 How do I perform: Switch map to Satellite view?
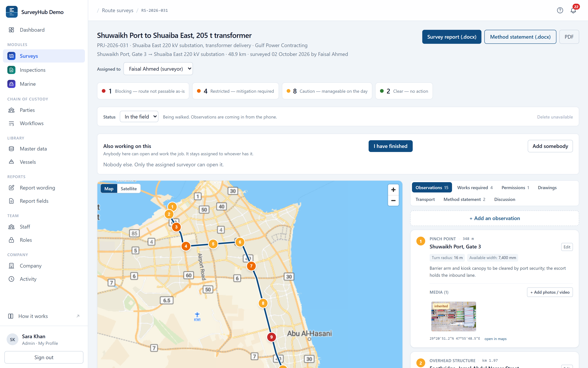pyautogui.click(x=129, y=189)
